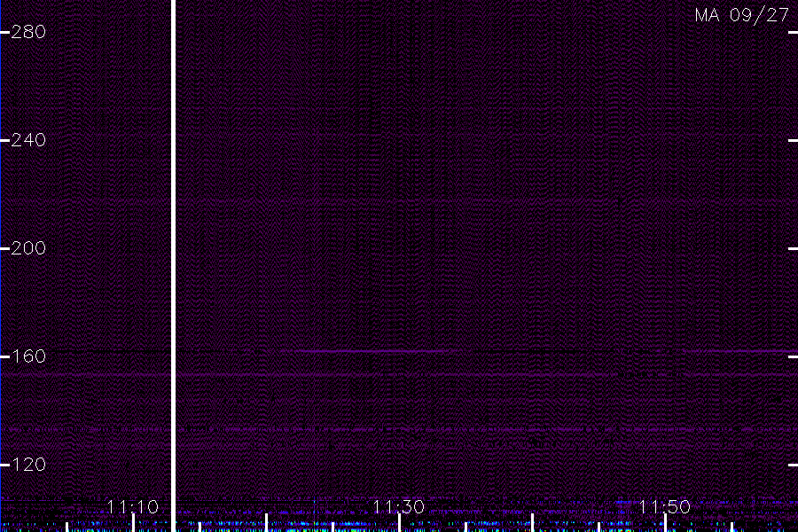Click the 11:50 time label
The image size is (798, 532).
pos(664,507)
